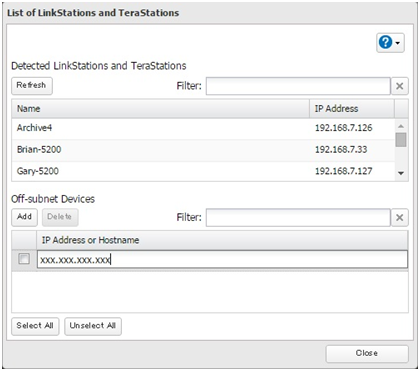The image size is (419, 370).
Task: Focus the Filter field for off-subnet devices
Action: point(298,218)
